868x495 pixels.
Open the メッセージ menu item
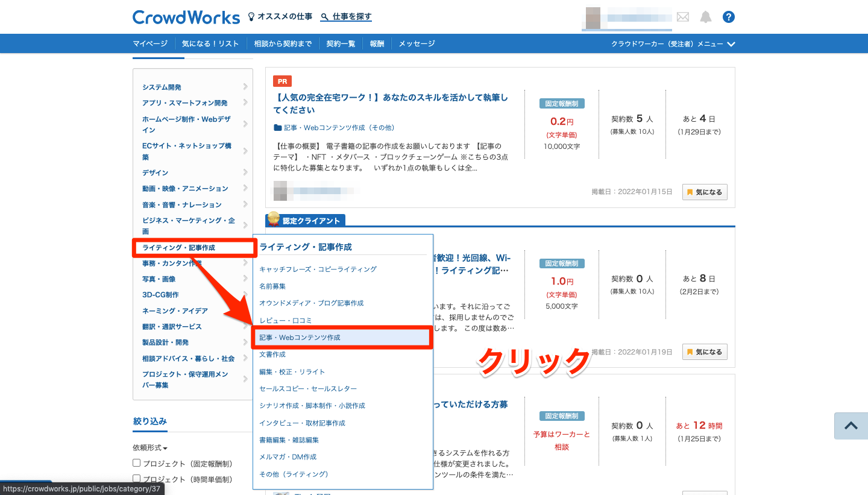pos(417,43)
